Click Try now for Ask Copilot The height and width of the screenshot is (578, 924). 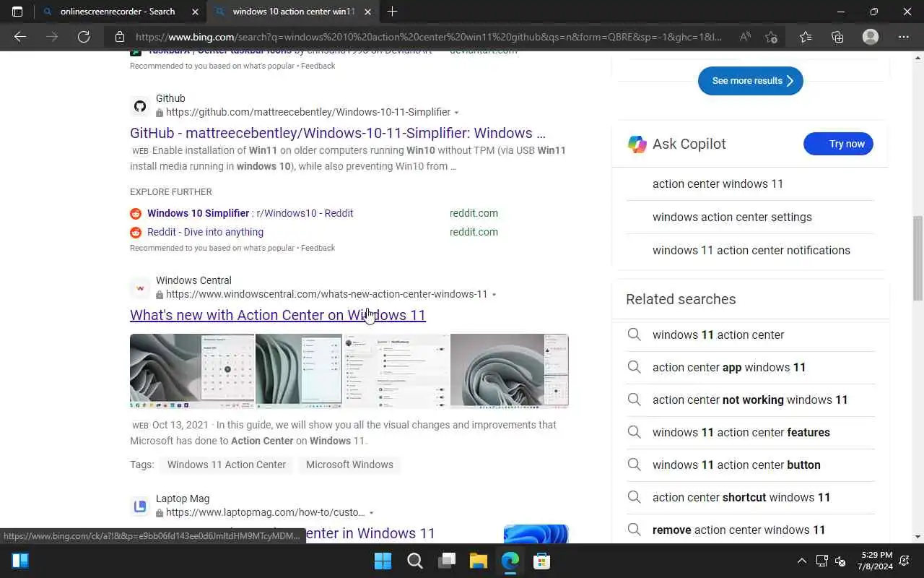pos(838,144)
